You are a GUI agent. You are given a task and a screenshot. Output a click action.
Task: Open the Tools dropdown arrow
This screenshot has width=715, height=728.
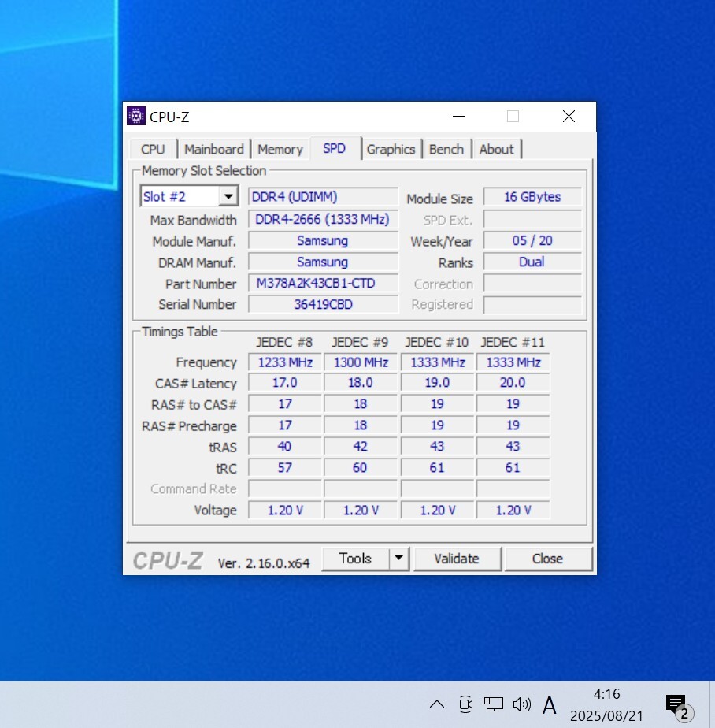click(398, 559)
